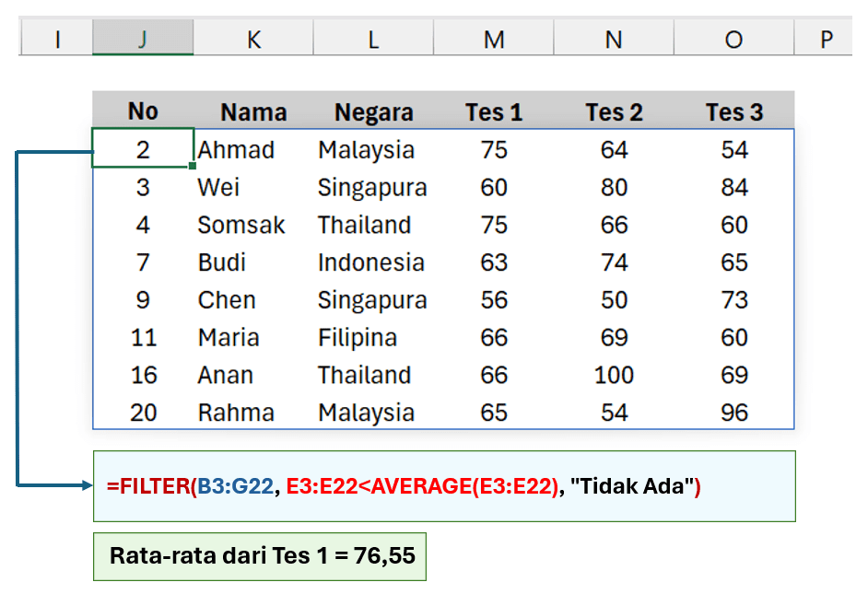Click Tes 2 value 80 for Wei

pyautogui.click(x=614, y=187)
